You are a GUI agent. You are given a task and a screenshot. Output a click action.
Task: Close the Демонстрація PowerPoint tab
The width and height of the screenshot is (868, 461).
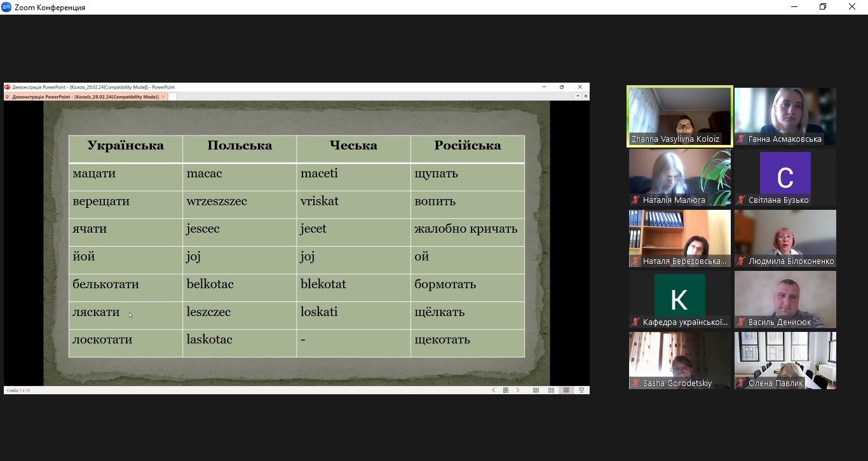[x=163, y=97]
